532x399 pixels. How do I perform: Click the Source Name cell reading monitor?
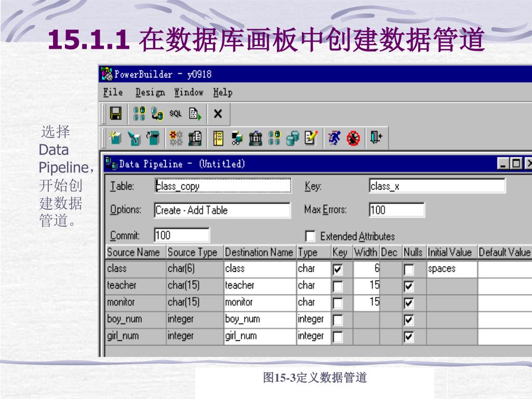pyautogui.click(x=136, y=303)
